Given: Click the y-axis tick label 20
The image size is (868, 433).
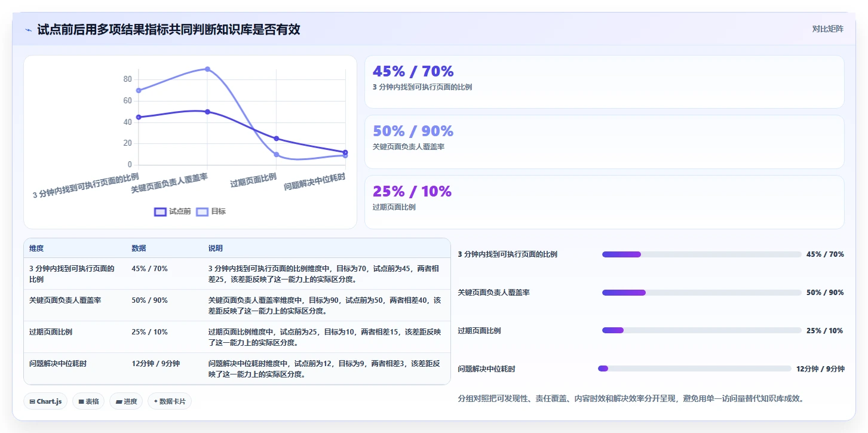Looking at the screenshot, I should tap(127, 143).
